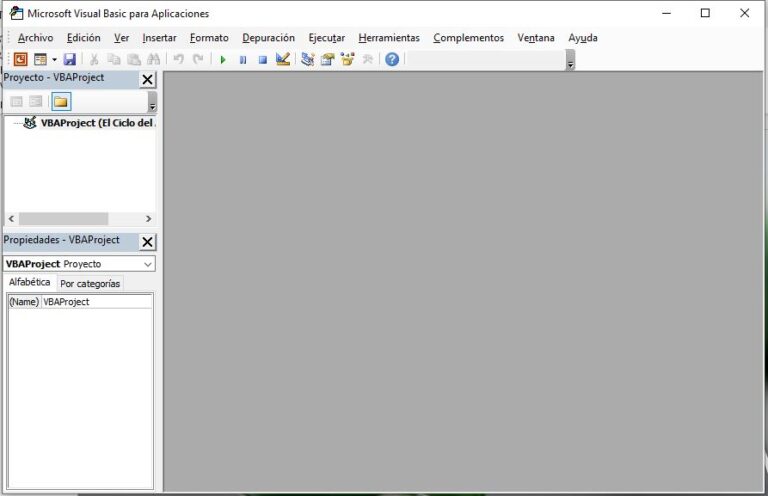This screenshot has width=768, height=496.
Task: Open Find with the binoculars icon
Action: click(x=154, y=59)
